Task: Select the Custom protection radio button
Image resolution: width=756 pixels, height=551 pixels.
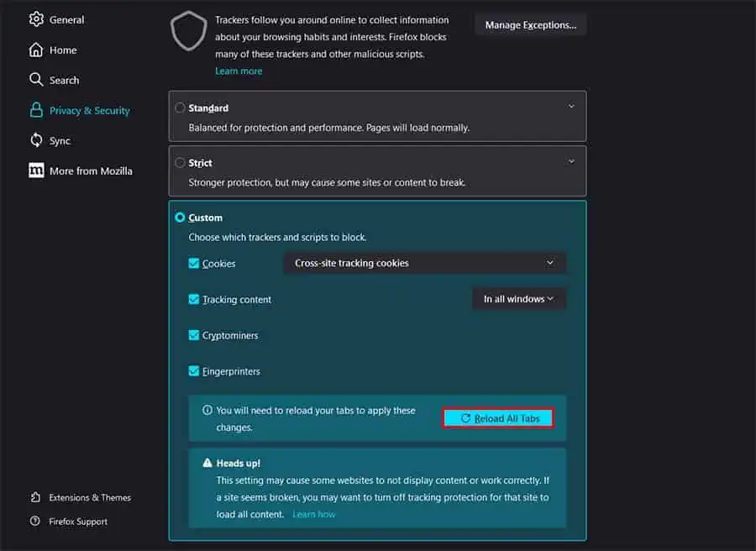Action: coord(180,218)
